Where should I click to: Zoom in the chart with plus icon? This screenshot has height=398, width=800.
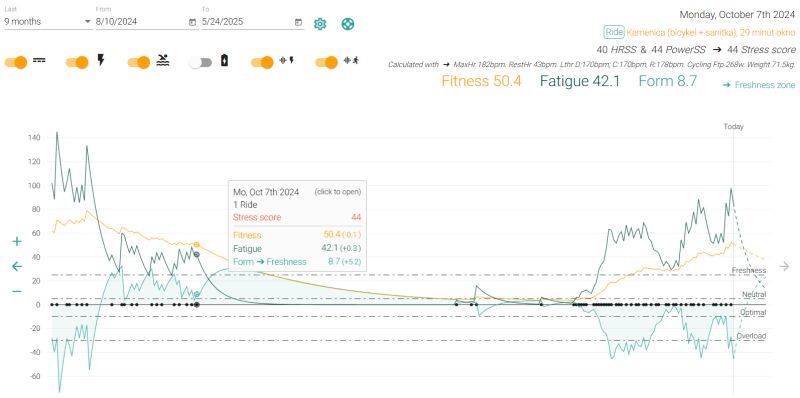click(x=17, y=241)
